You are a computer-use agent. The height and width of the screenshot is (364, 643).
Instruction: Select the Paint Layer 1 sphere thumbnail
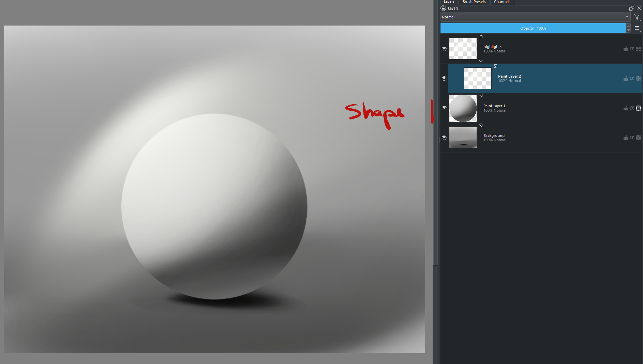click(463, 108)
